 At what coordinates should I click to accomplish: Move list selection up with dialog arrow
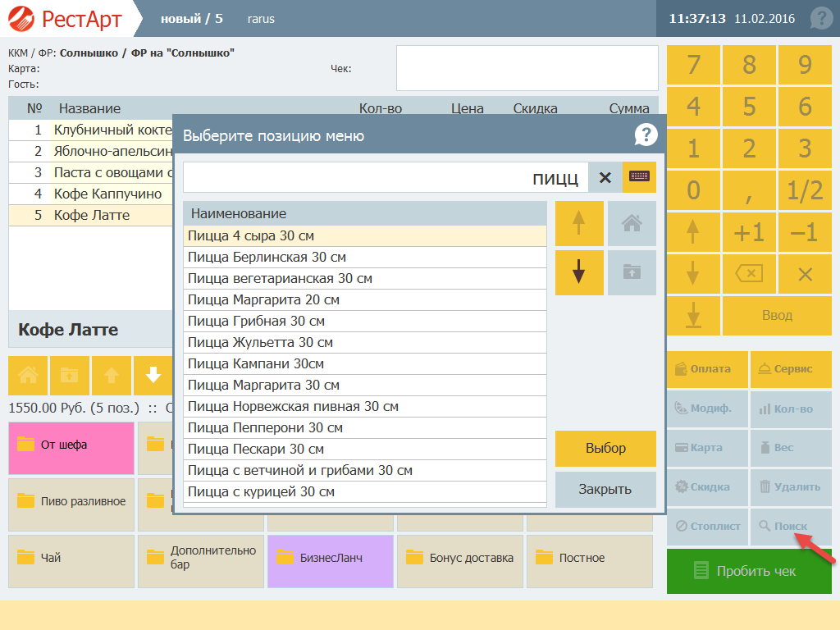tap(579, 223)
